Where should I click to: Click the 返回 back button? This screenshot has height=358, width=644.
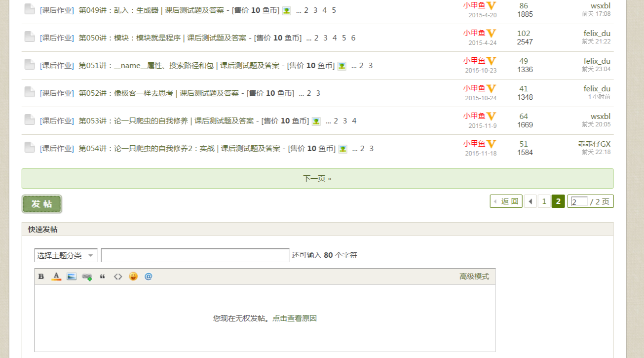coord(506,201)
